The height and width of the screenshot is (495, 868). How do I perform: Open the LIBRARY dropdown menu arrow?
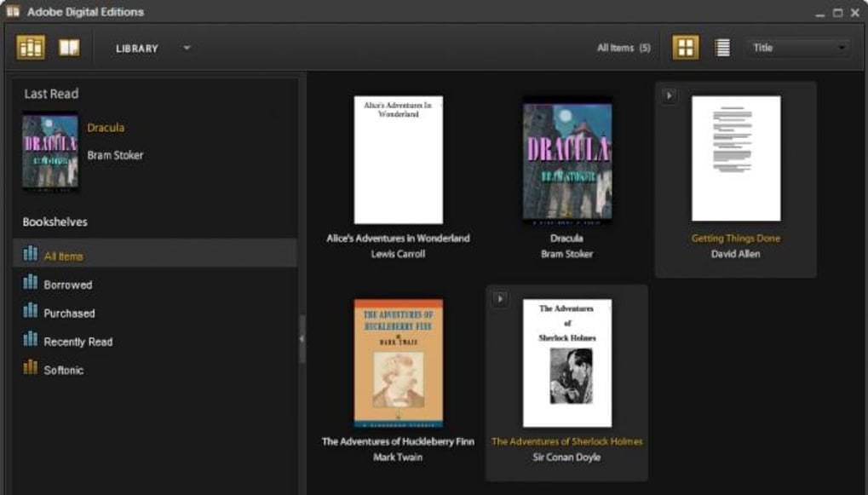[187, 48]
